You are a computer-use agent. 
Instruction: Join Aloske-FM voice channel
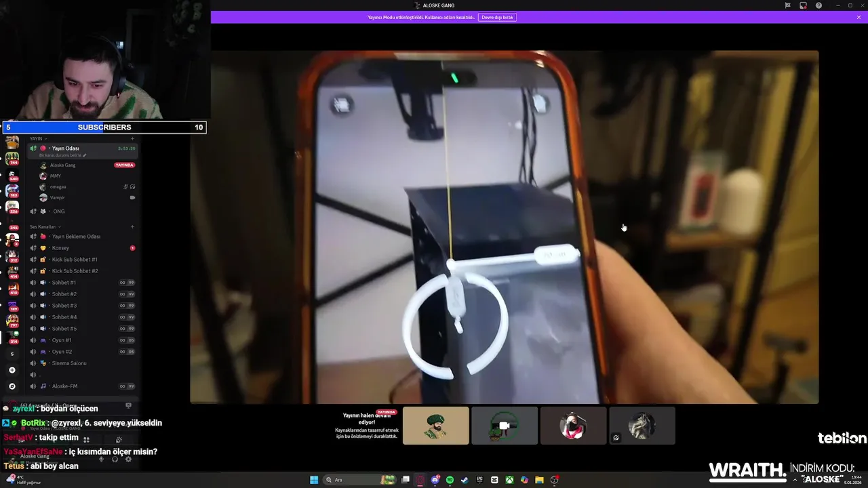83,386
